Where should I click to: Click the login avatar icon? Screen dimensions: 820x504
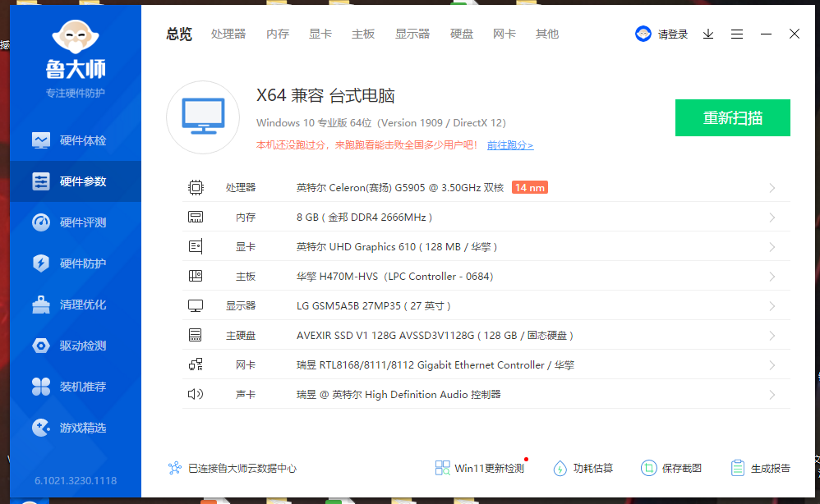[643, 34]
